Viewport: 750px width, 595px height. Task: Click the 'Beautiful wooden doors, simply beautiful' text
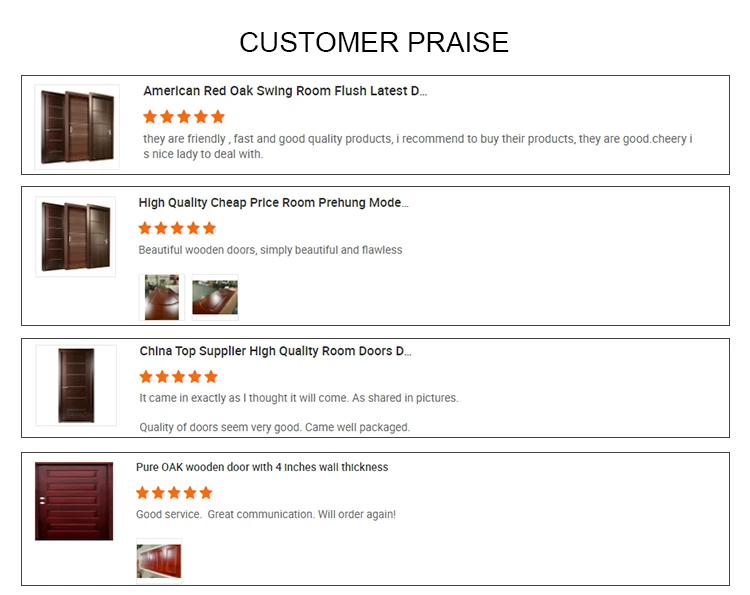coord(270,250)
